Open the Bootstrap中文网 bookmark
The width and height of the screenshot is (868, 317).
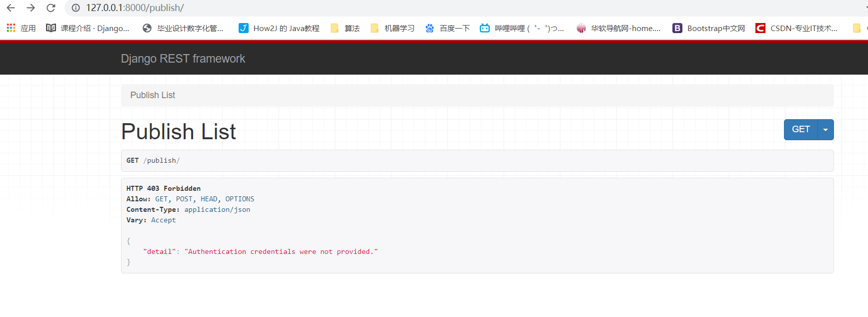(x=708, y=28)
